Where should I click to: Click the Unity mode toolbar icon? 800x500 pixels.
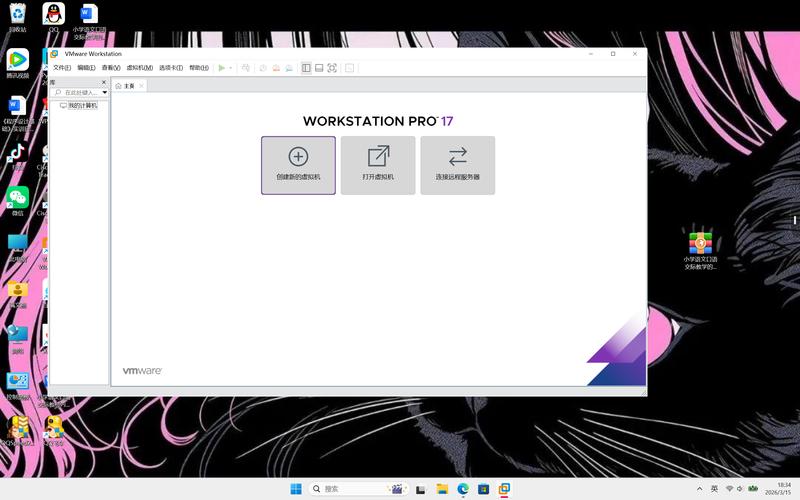click(349, 68)
